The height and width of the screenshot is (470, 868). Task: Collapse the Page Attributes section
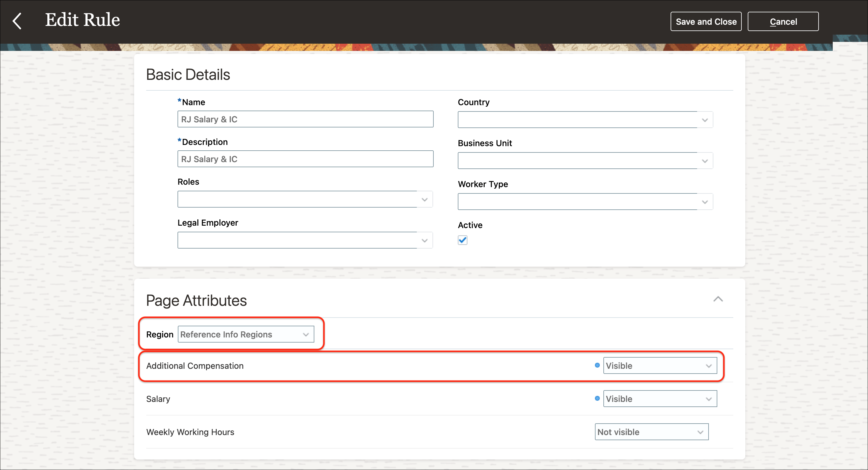coord(718,299)
